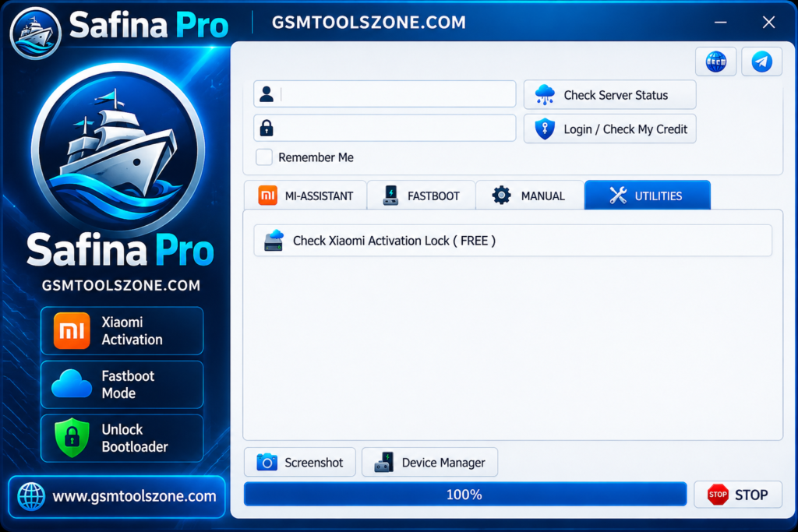Click the large Safina Pro ship emblem
The height and width of the screenshot is (532, 798).
coord(118,150)
